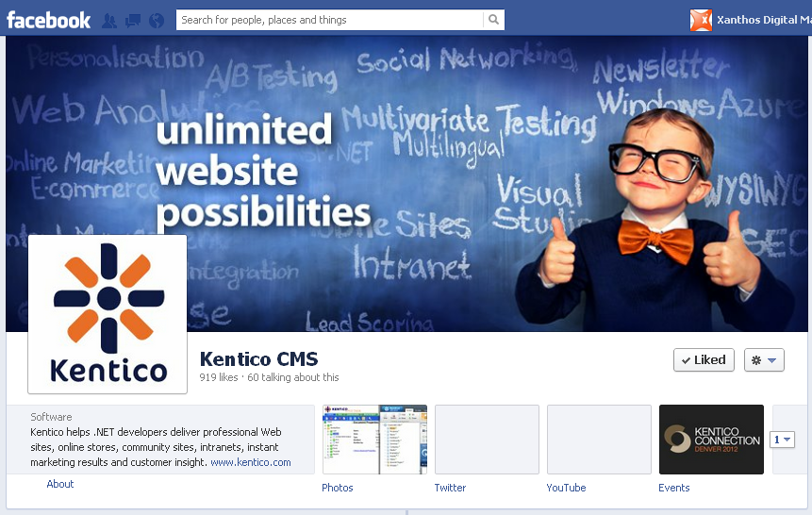Open the gear settings dropdown
The width and height of the screenshot is (812, 515).
click(764, 360)
